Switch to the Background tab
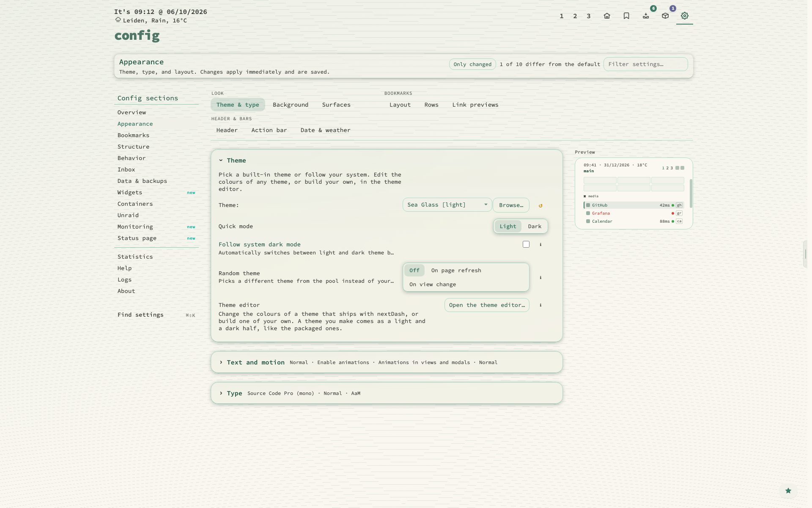812x508 pixels. (x=291, y=105)
